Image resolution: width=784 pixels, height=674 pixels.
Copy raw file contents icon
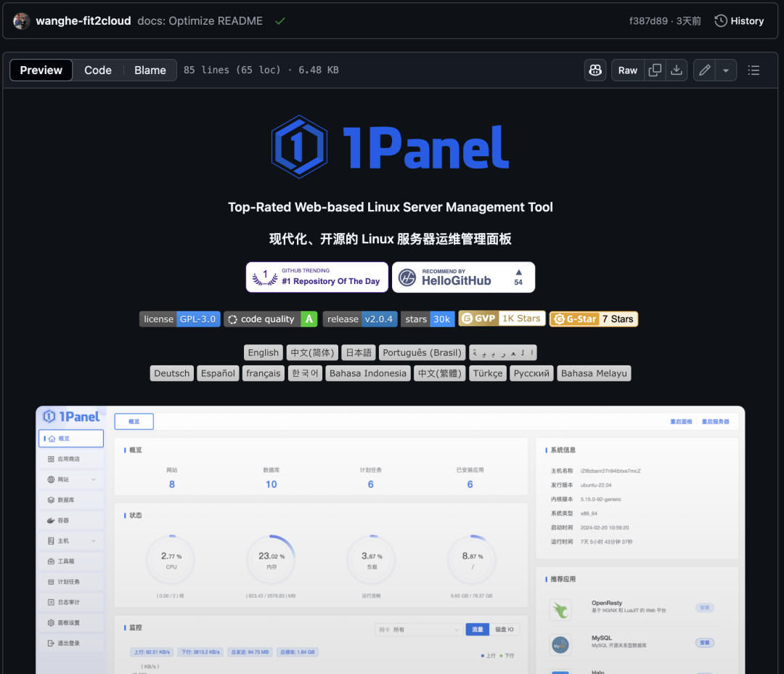coord(655,70)
